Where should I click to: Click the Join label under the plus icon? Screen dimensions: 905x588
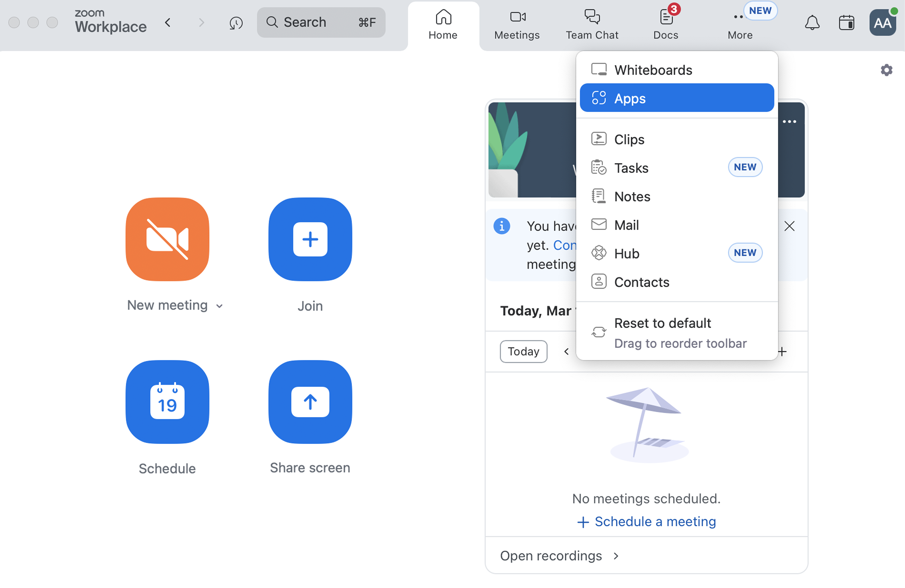click(x=310, y=306)
